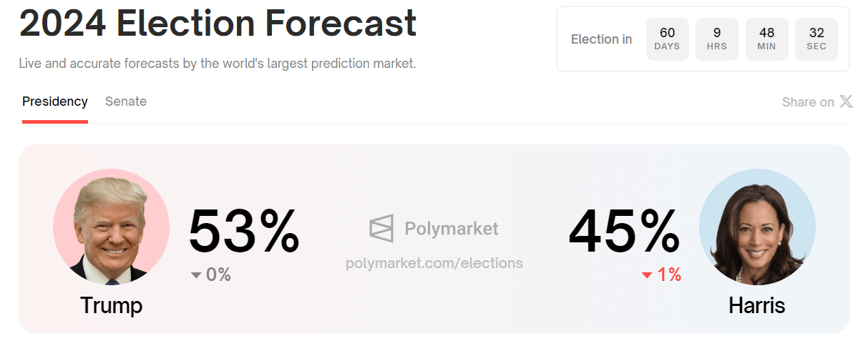
Task: Click the Polymarket logo icon
Action: [381, 229]
